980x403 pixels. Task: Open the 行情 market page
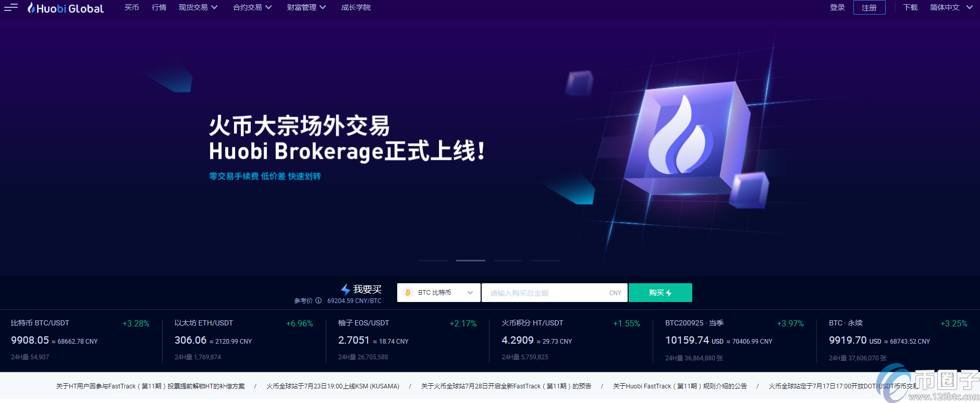click(158, 7)
